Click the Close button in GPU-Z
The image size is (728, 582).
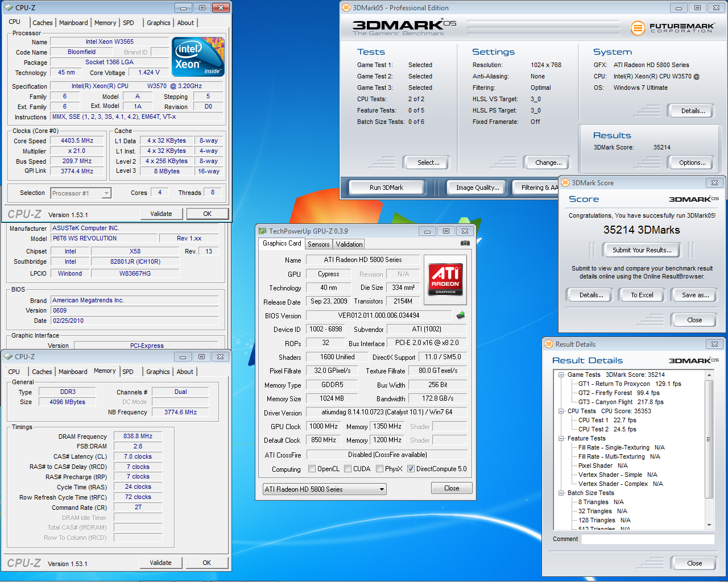tap(452, 488)
